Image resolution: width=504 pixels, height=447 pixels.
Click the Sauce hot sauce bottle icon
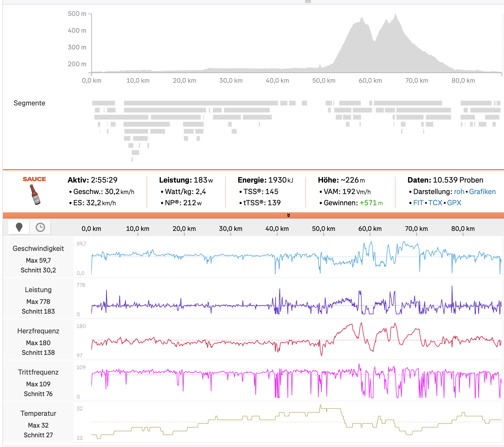coord(35,194)
